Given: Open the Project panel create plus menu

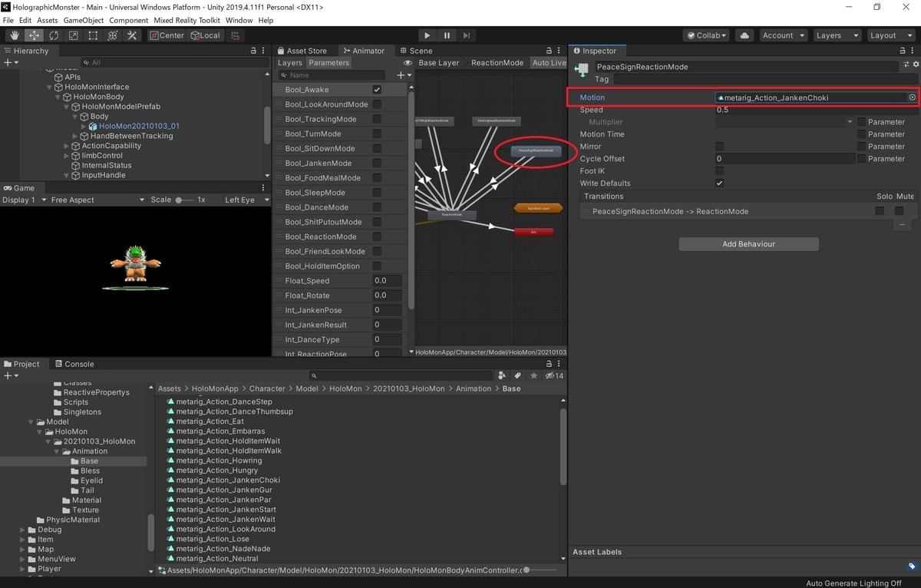Looking at the screenshot, I should point(10,375).
